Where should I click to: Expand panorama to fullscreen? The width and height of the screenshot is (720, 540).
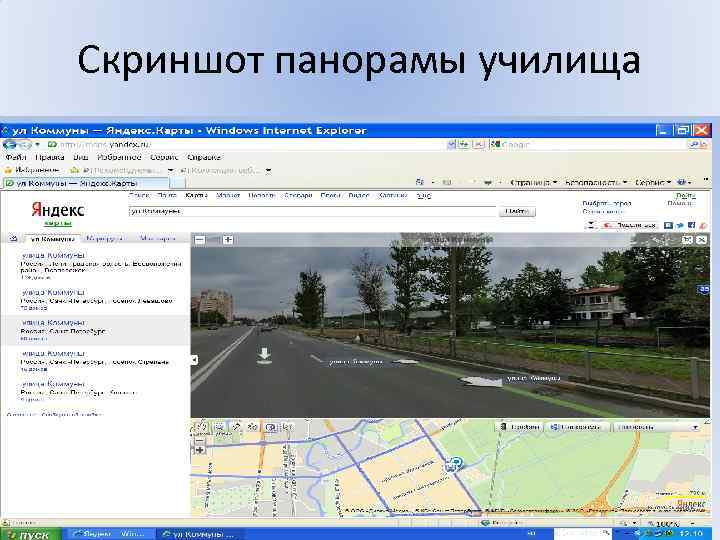(687, 240)
